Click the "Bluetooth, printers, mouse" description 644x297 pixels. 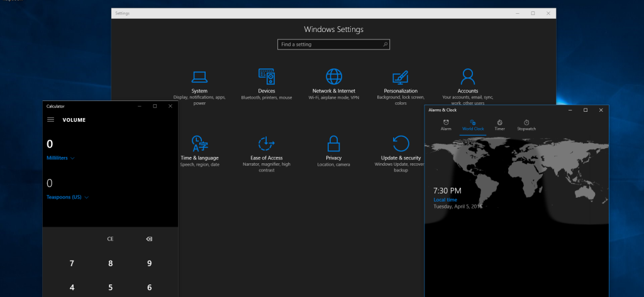pyautogui.click(x=267, y=97)
